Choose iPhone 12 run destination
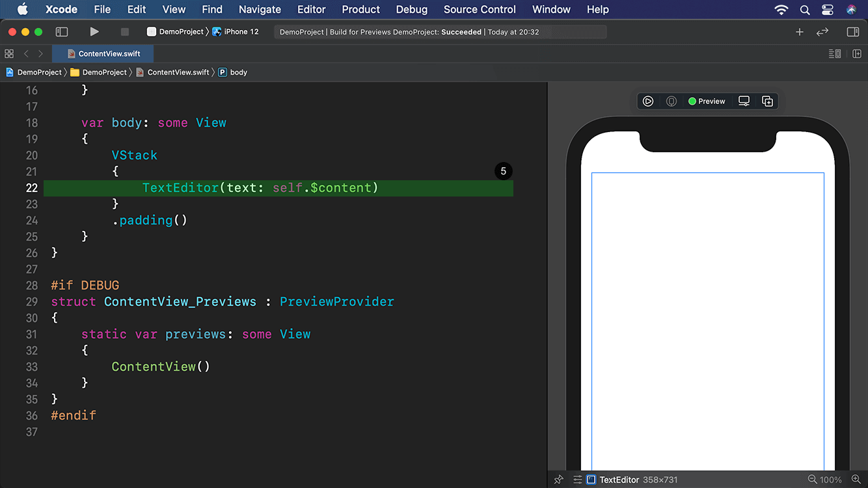Screen dimensions: 868x488 pos(236,31)
